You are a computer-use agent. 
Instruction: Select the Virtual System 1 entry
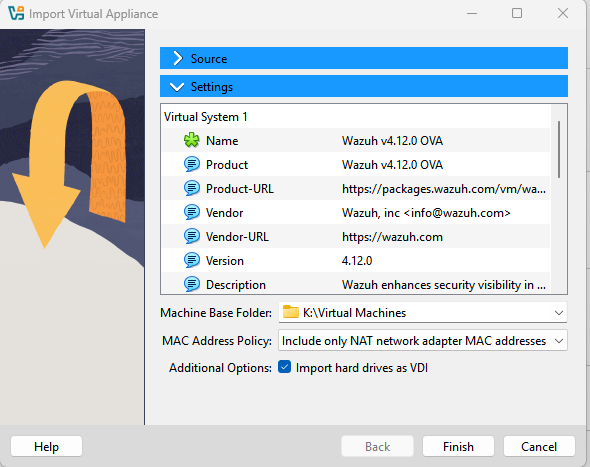tap(205, 117)
